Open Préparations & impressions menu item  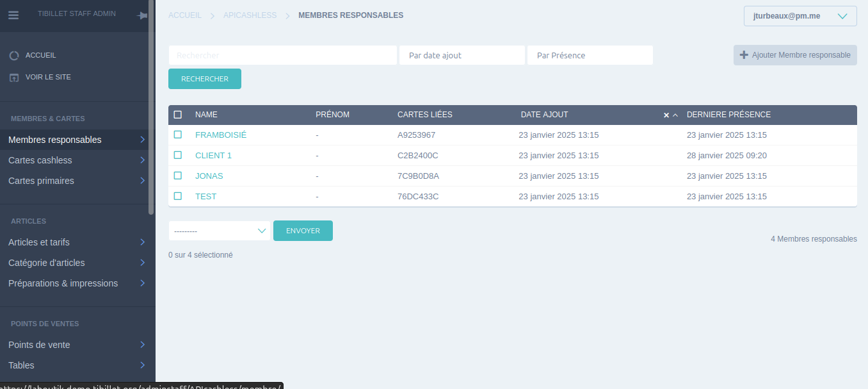[74, 283]
